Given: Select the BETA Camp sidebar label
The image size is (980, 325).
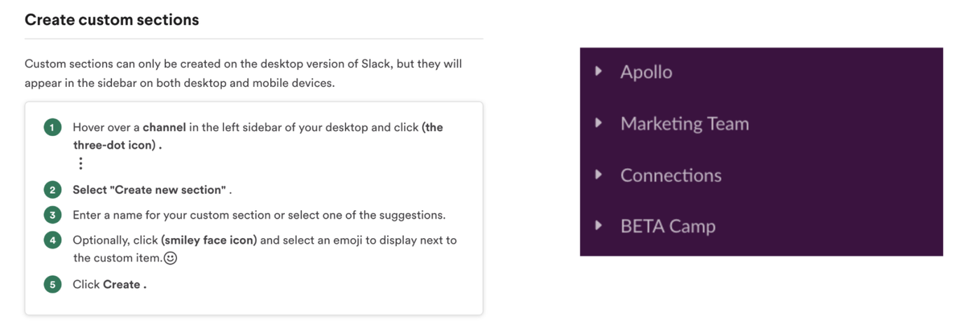Looking at the screenshot, I should (x=668, y=226).
